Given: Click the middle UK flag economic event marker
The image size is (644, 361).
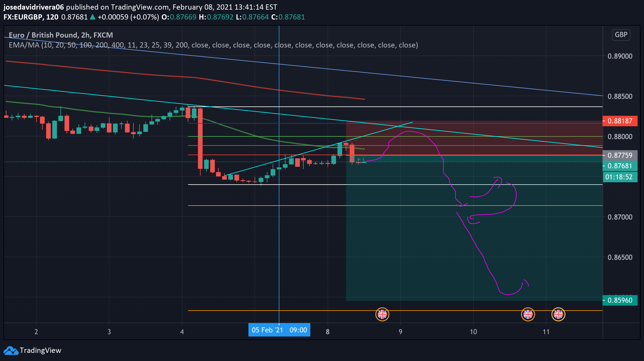Looking at the screenshot, I should 528,314.
